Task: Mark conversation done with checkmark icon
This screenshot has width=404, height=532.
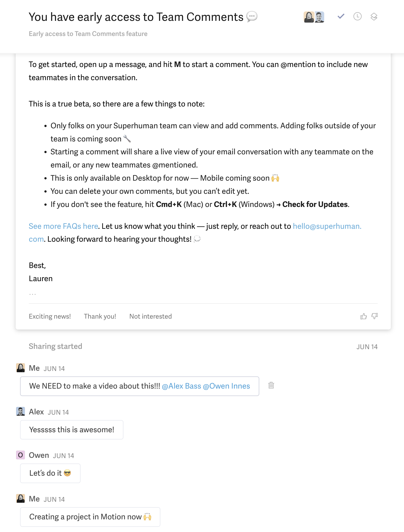Action: point(341,16)
